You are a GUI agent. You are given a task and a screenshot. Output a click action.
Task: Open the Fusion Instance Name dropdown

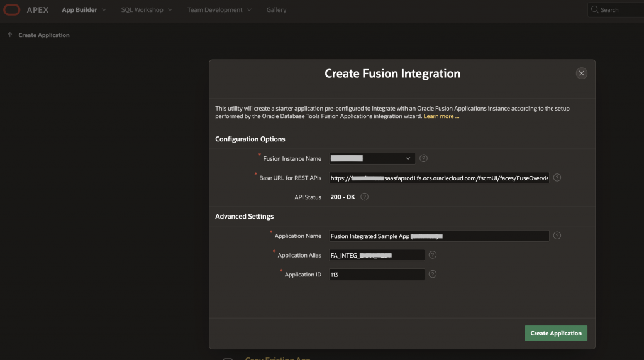372,158
